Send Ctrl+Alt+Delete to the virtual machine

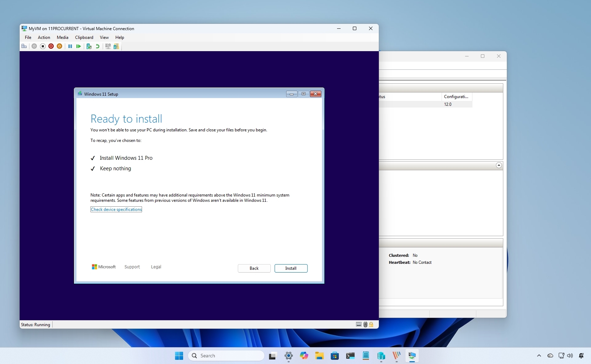24,46
